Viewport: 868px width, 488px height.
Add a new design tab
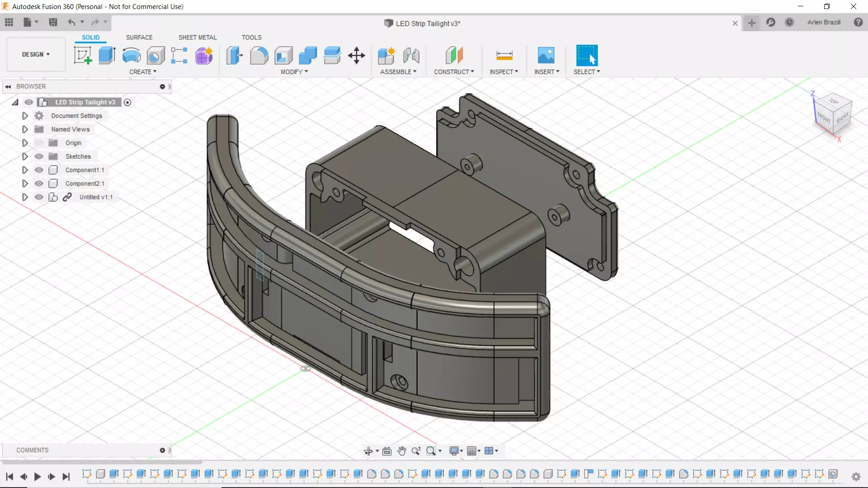coord(751,23)
